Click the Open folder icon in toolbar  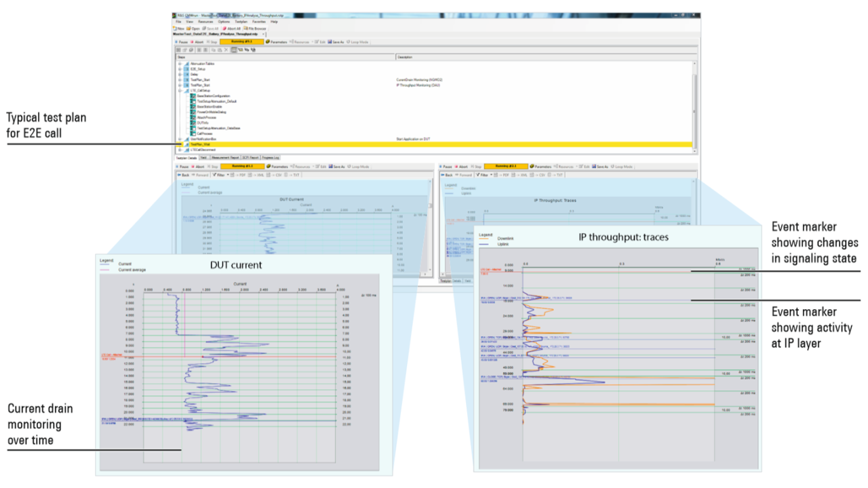193,28
